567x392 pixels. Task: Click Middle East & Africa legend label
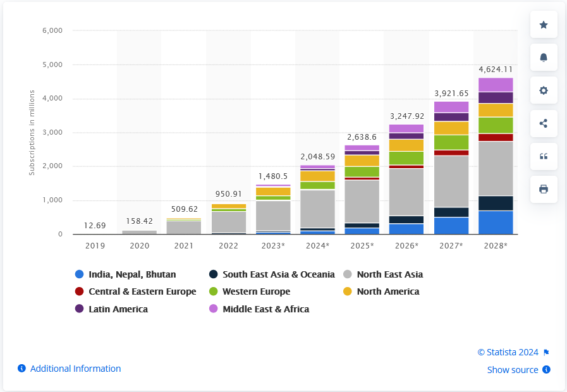pos(265,309)
